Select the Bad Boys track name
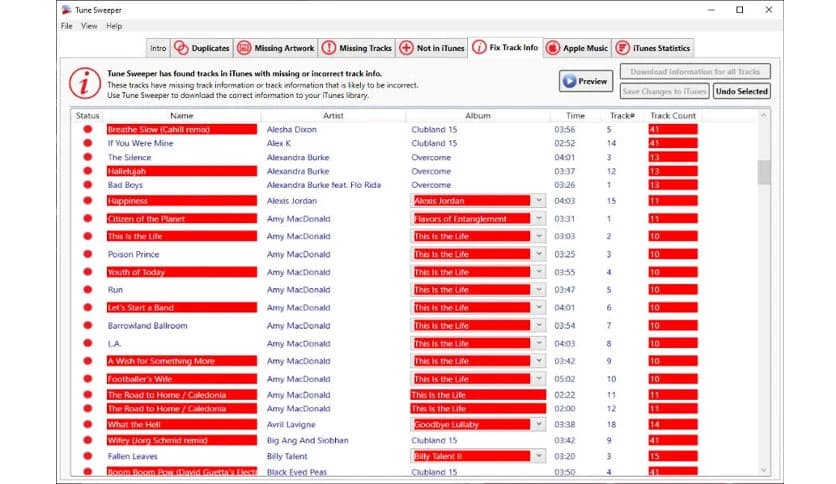This screenshot has height=484, width=836. click(x=125, y=185)
